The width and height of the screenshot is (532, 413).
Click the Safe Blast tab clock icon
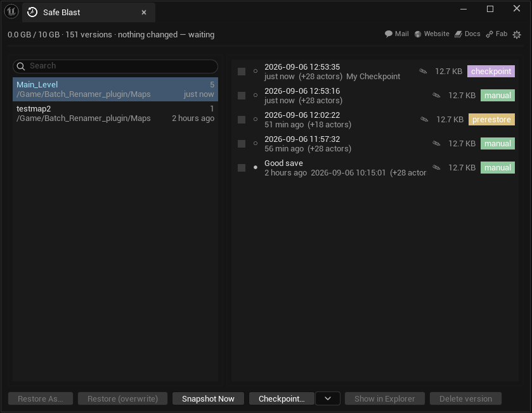click(x=32, y=12)
